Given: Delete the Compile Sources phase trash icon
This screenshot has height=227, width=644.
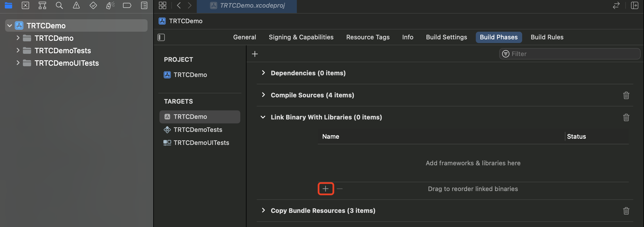Looking at the screenshot, I should click(626, 95).
